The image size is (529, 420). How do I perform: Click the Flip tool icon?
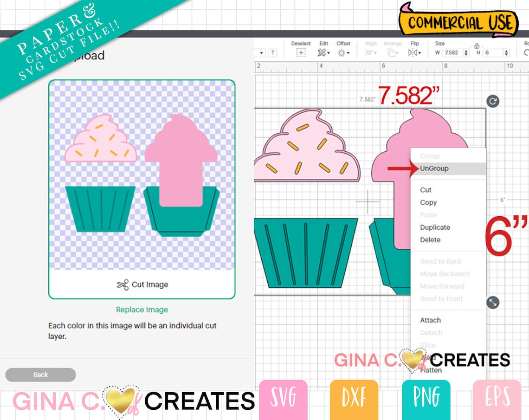413,52
